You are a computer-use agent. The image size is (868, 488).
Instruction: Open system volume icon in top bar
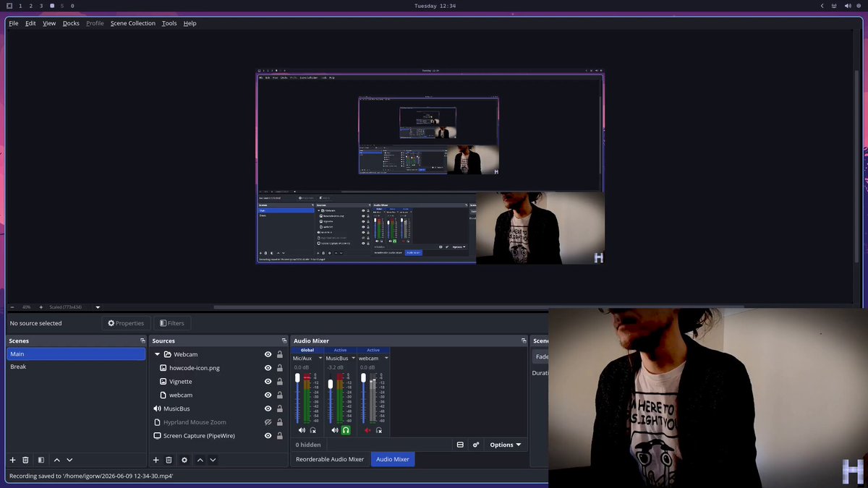pyautogui.click(x=848, y=6)
